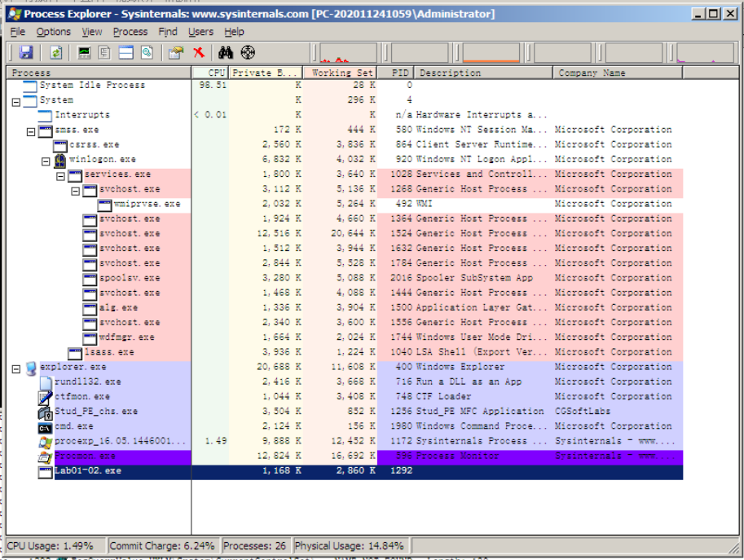Open the Find menu

coord(168,32)
